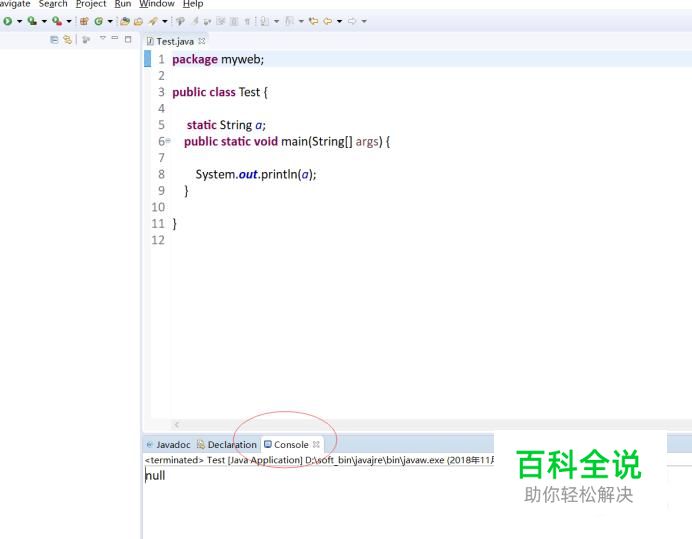Click the Coverage run icon
692x539 pixels.
(32, 21)
